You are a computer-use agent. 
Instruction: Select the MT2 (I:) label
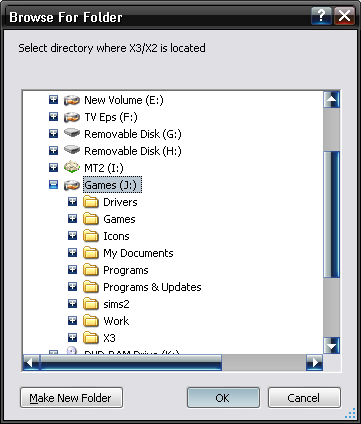(x=104, y=168)
